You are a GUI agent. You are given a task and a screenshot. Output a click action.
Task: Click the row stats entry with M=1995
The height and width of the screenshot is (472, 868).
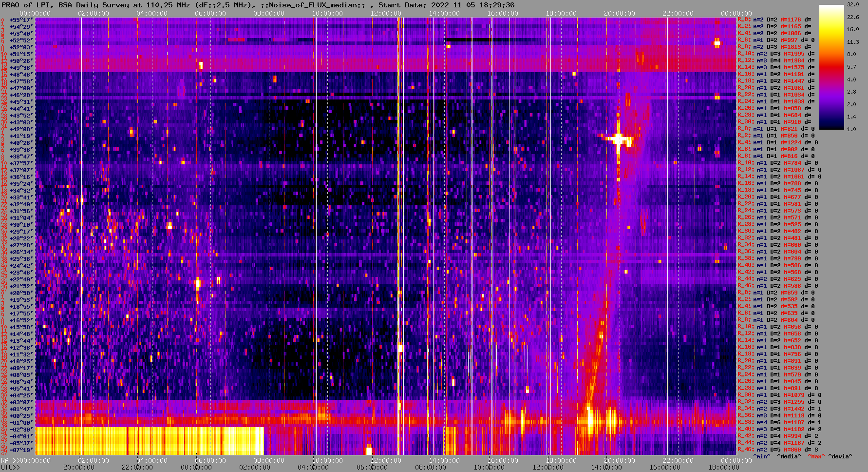[x=776, y=54]
